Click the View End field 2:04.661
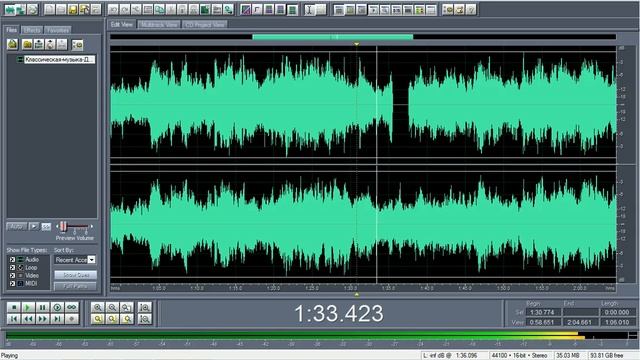This screenshot has width=640, height=360. pos(580,322)
